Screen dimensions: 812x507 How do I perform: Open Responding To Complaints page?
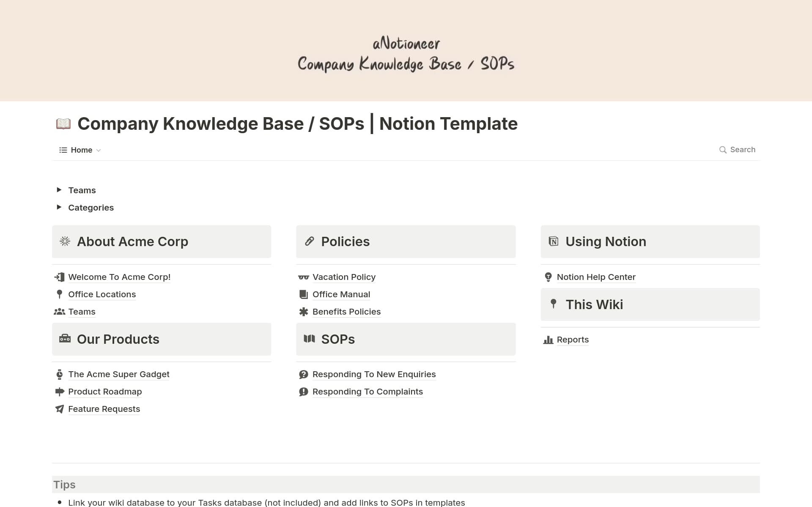(x=367, y=392)
